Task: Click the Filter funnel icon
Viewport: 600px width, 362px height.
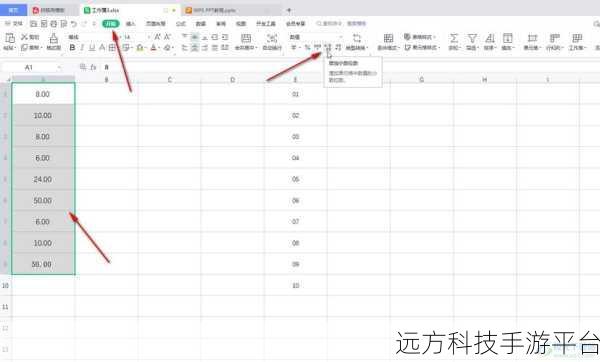Action: (472, 38)
